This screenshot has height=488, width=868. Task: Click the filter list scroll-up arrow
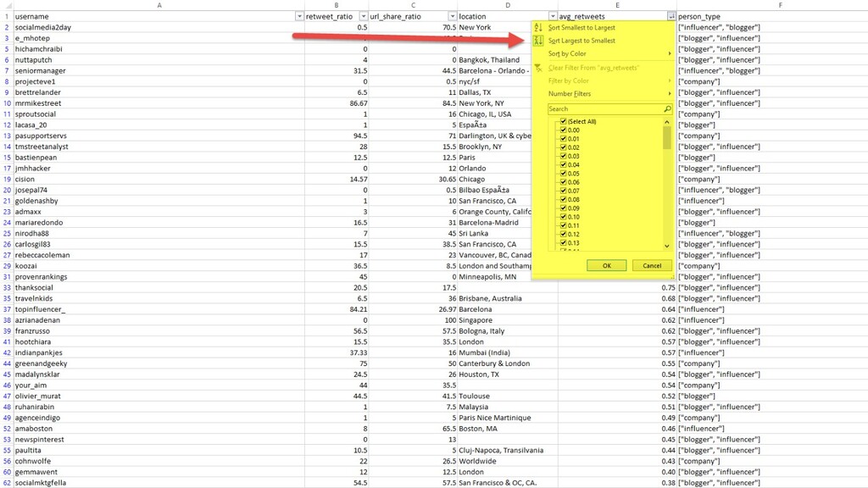pyautogui.click(x=666, y=122)
